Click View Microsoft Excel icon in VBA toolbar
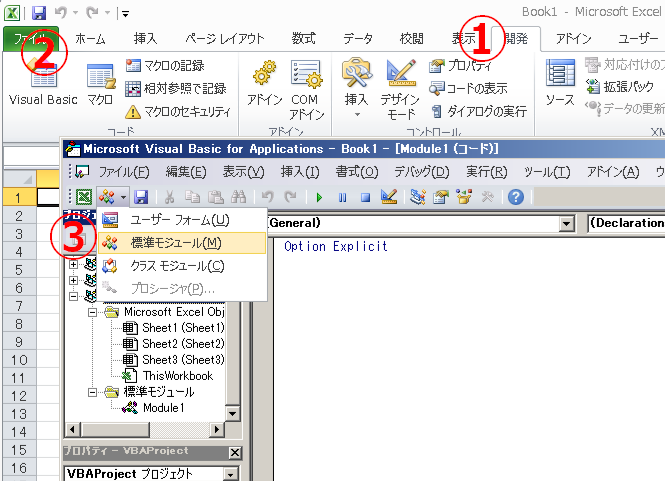 [x=84, y=197]
